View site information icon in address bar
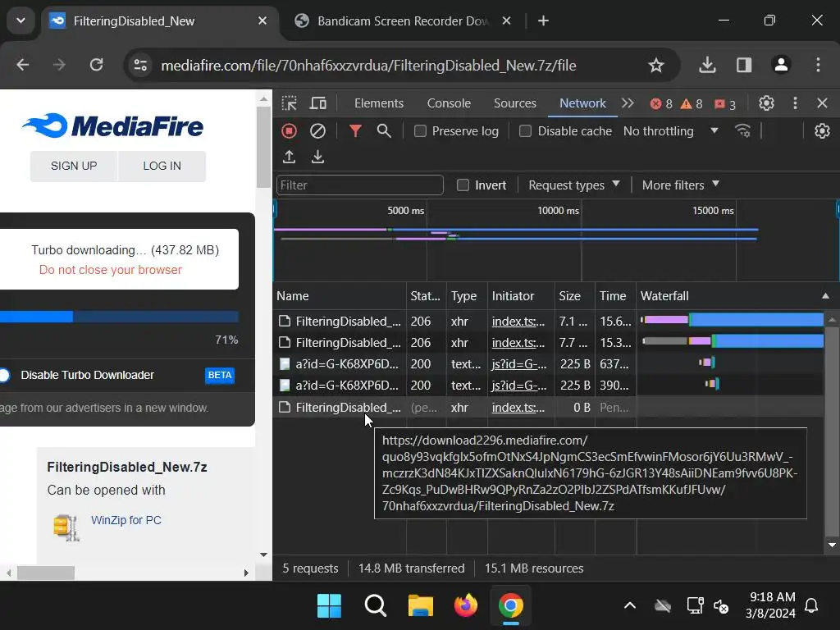The height and width of the screenshot is (630, 840). (x=140, y=66)
